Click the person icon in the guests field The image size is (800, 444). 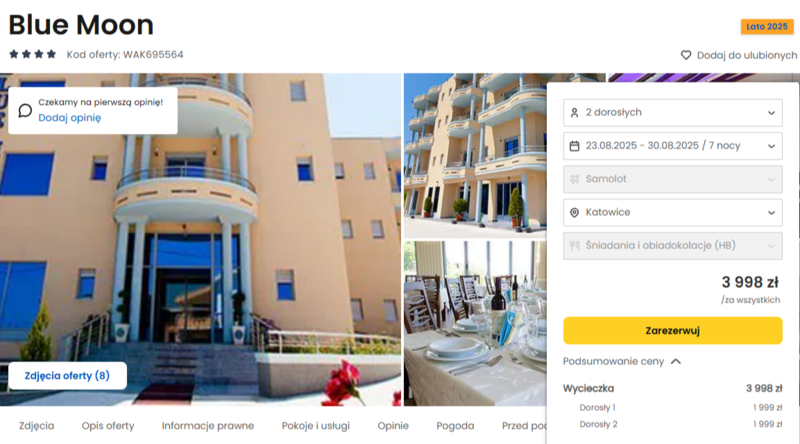[x=574, y=113]
